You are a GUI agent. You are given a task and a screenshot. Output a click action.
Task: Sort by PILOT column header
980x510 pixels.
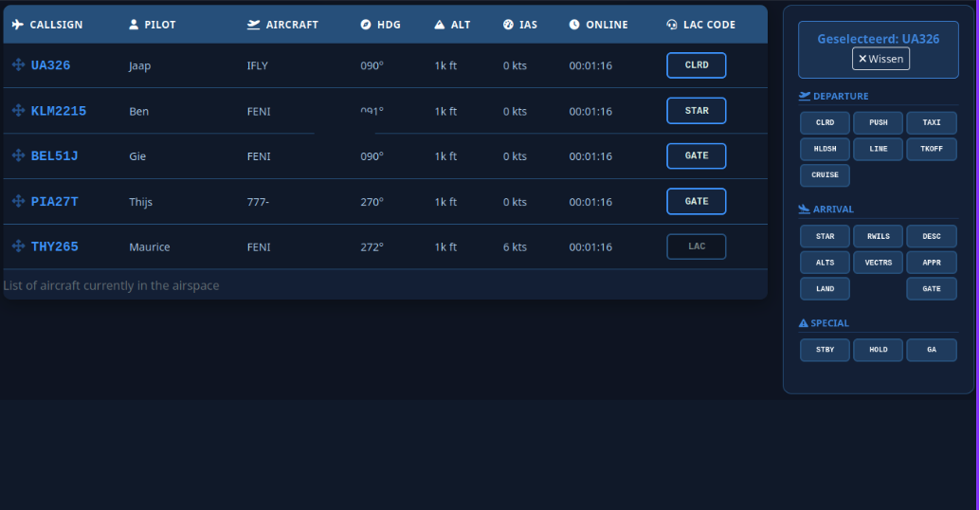tap(160, 25)
